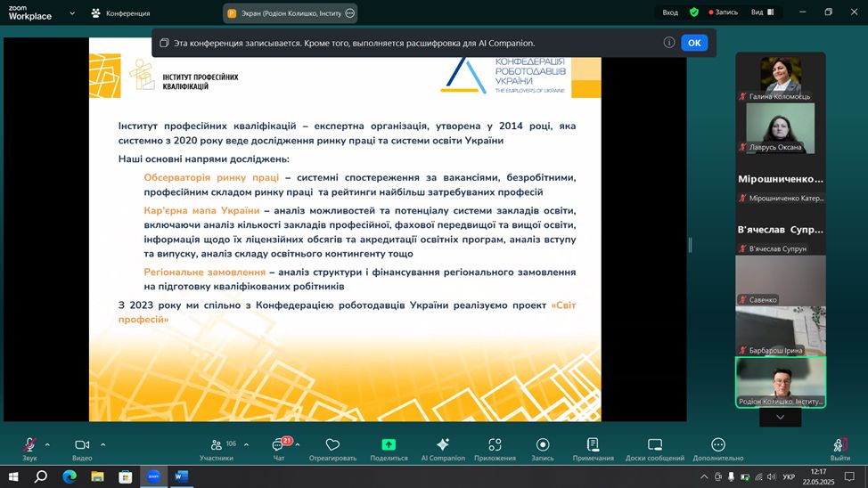The width and height of the screenshot is (868, 488).
Task: Click the green Поделиться share screen icon
Action: coord(389,444)
